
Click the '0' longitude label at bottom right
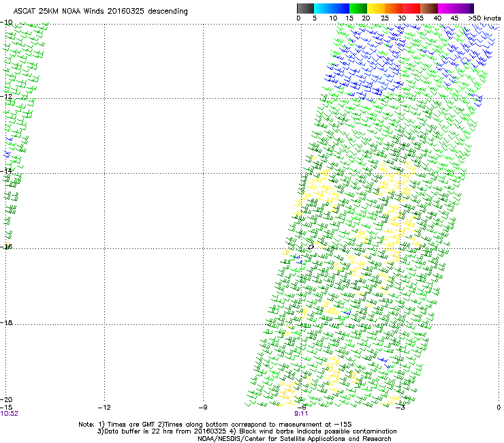tap(499, 408)
